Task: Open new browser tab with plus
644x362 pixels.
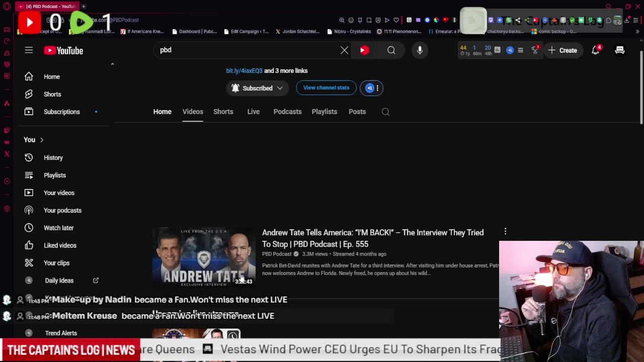Action: tap(84, 7)
